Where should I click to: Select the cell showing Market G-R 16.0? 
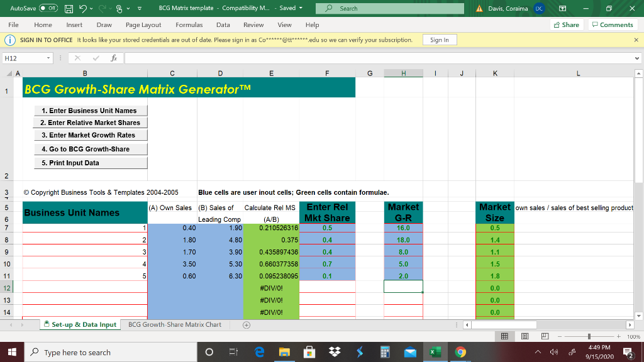(x=403, y=228)
